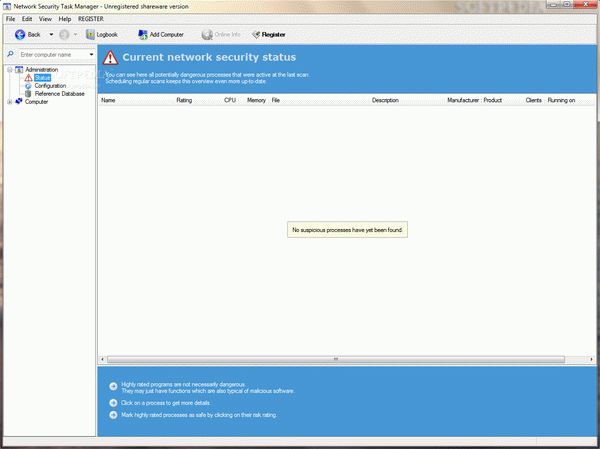
Task: Click the Online Info globe icon
Action: click(x=207, y=34)
